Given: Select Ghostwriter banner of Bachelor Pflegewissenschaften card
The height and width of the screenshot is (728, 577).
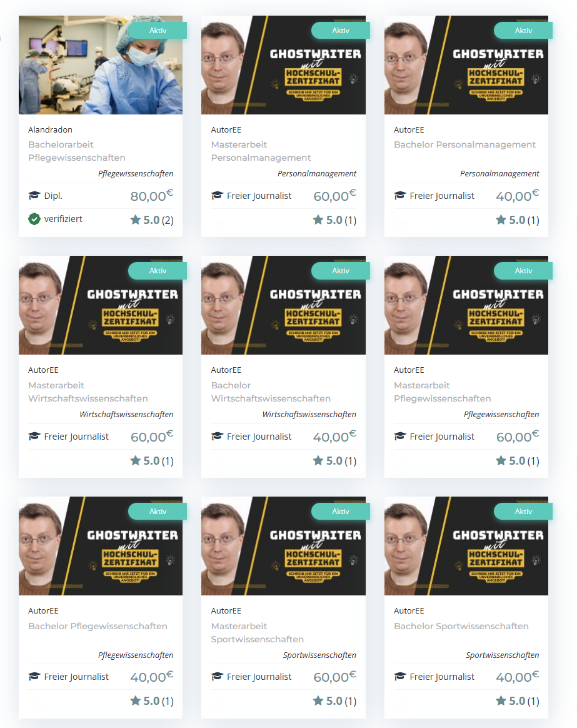Looking at the screenshot, I should click(x=101, y=546).
